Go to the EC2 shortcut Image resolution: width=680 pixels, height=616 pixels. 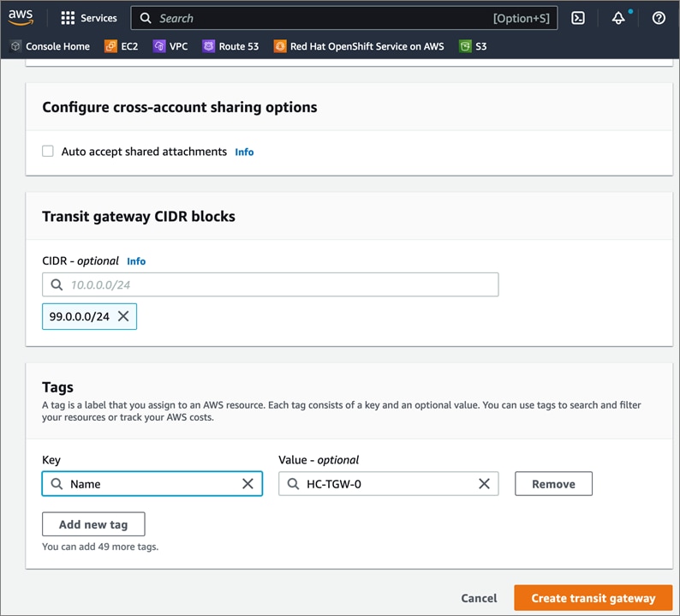(x=129, y=46)
